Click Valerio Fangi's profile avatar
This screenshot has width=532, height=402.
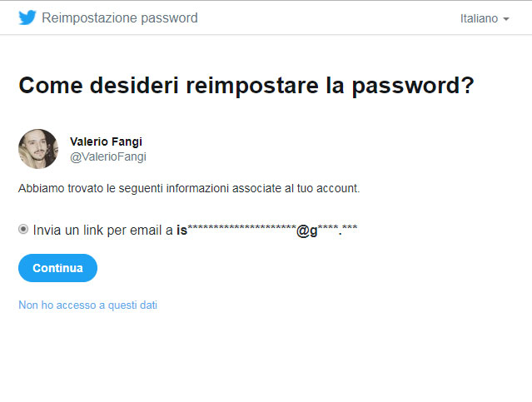(x=38, y=149)
